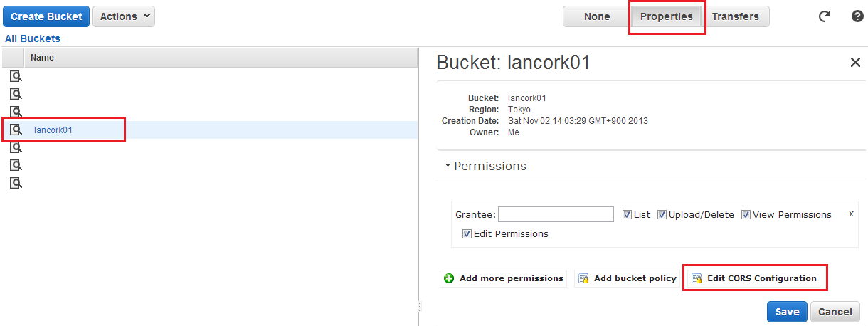Viewport: 868px width, 326px height.
Task: Toggle the List permission checkbox
Action: (x=627, y=214)
